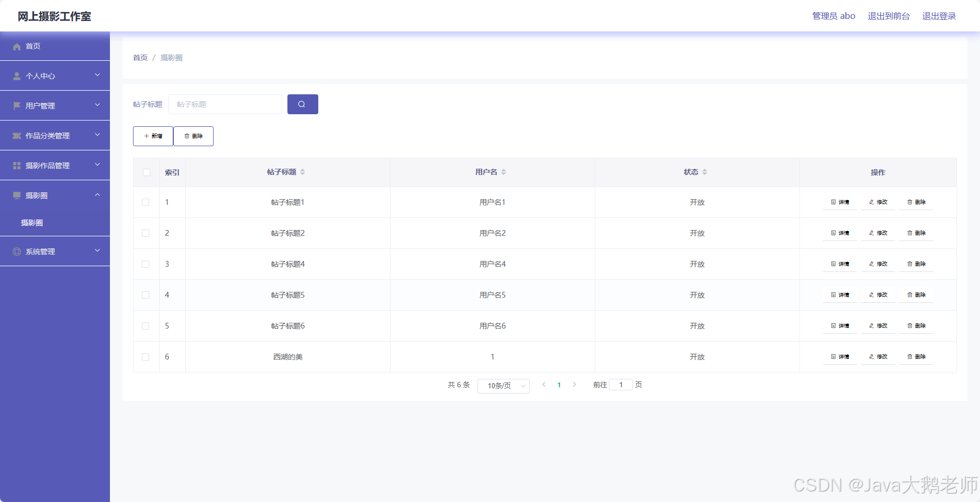
Task: Open 首页 in the sidebar
Action: click(x=55, y=46)
